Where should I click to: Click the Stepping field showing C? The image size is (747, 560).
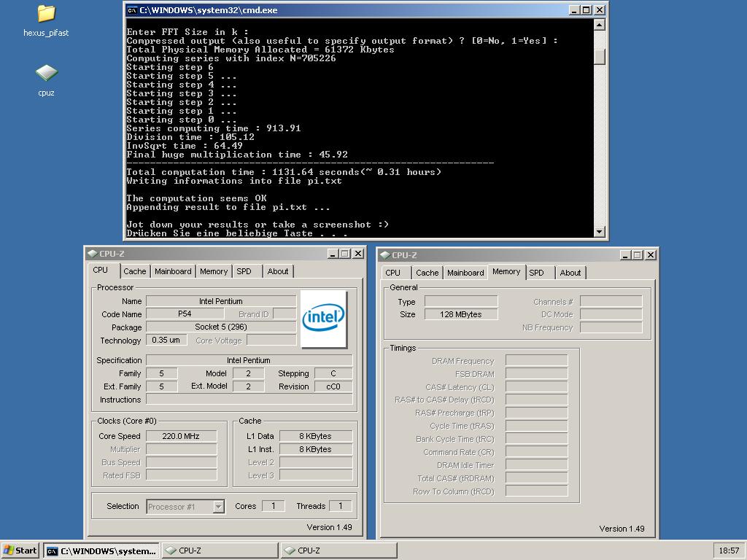click(x=333, y=373)
